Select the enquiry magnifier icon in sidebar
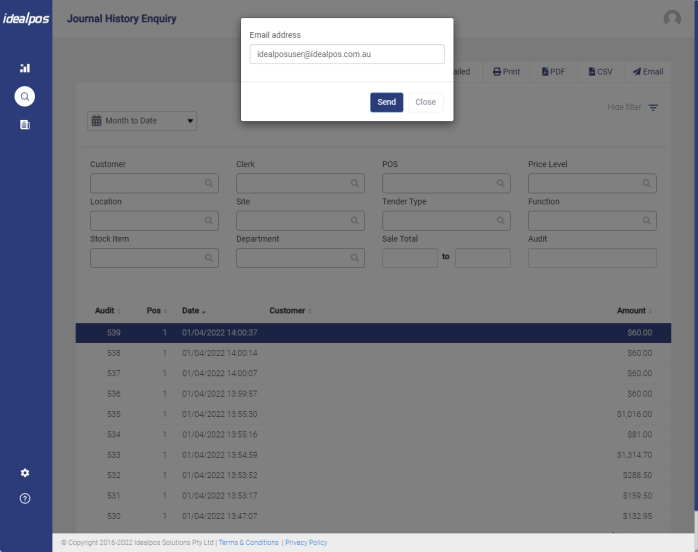The width and height of the screenshot is (698, 552). pos(25,96)
